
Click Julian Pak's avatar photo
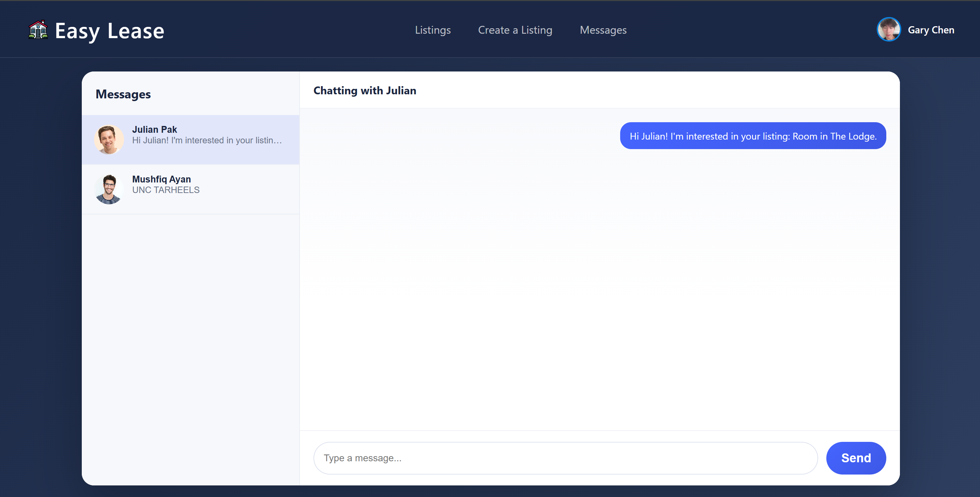[109, 140]
